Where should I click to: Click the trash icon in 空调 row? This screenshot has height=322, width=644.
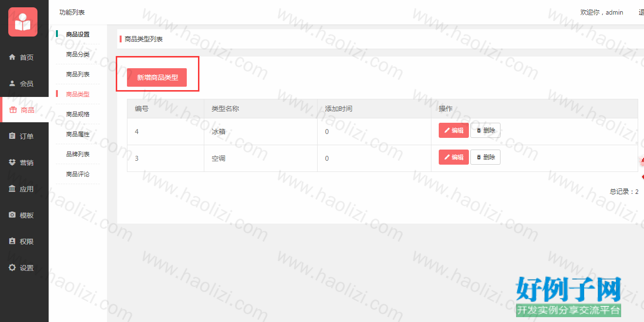pyautogui.click(x=479, y=157)
